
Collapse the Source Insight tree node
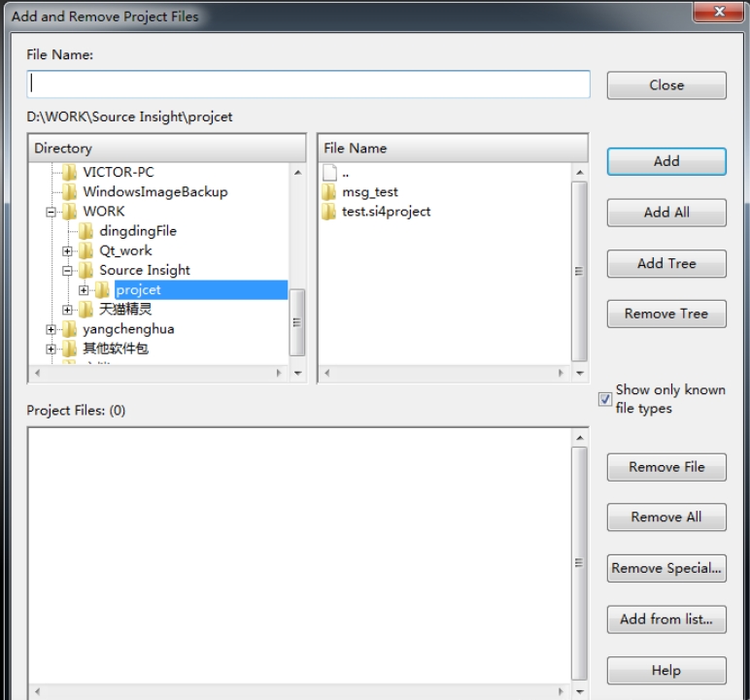click(x=68, y=271)
